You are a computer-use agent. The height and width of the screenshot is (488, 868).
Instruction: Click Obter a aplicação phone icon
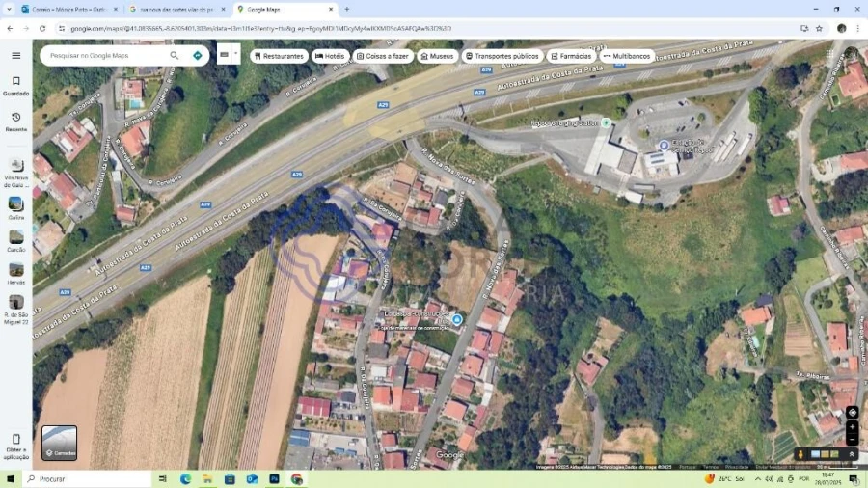(16, 439)
